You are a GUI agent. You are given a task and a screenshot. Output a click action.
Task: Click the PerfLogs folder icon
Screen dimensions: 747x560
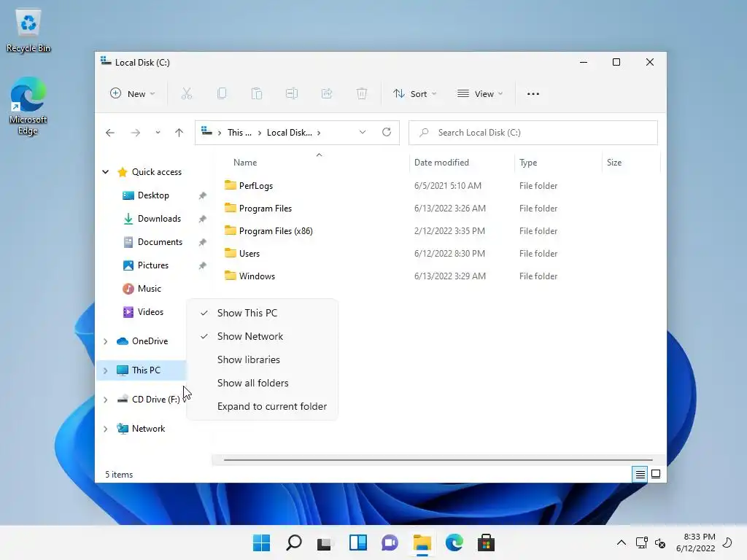230,185
